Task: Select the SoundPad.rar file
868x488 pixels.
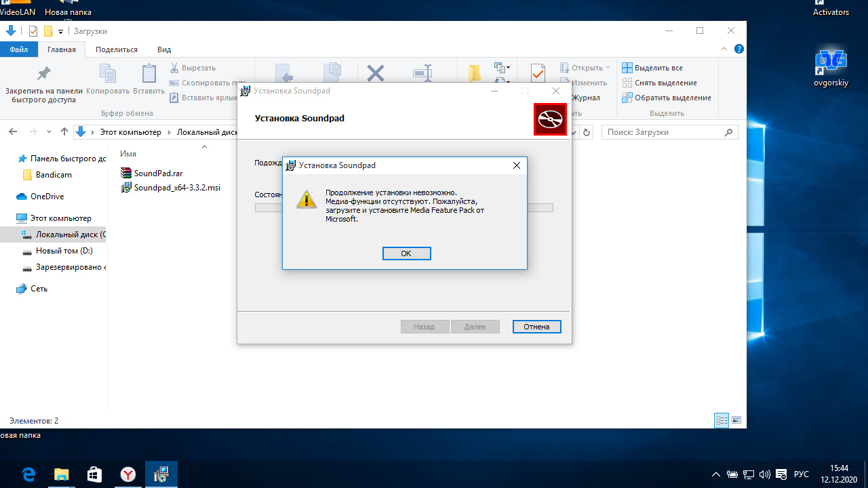Action: (x=151, y=173)
